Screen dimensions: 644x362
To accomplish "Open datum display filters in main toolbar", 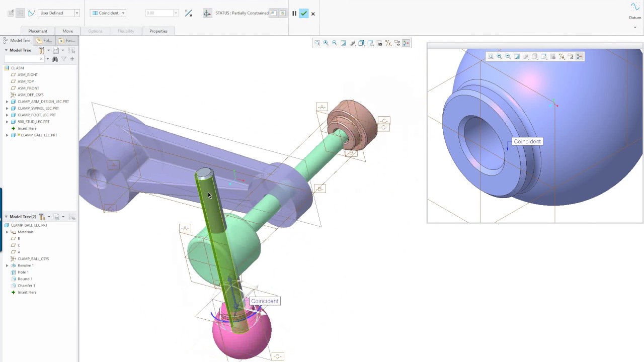I will pos(388,43).
